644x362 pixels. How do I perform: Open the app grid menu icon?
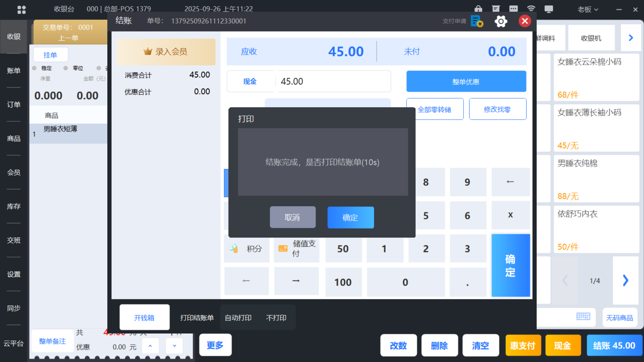tap(21, 10)
